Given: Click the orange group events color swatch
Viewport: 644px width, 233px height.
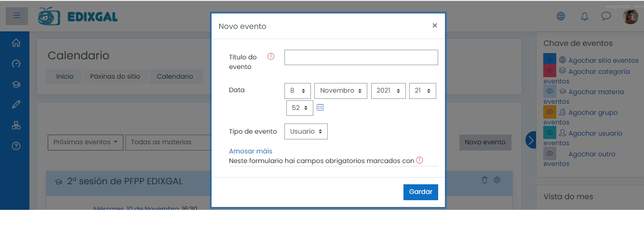Looking at the screenshot, I should (550, 112).
